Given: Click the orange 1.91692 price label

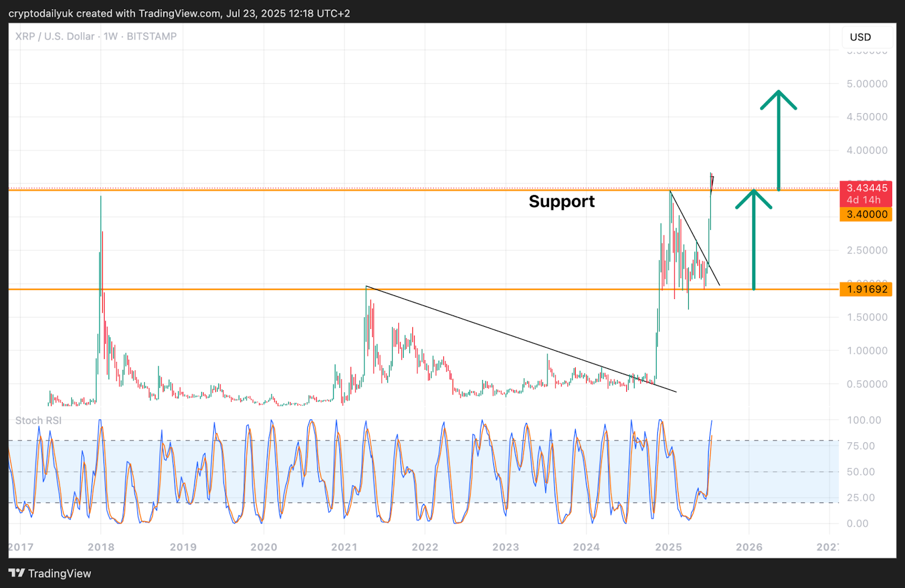Looking at the screenshot, I should pyautogui.click(x=866, y=289).
